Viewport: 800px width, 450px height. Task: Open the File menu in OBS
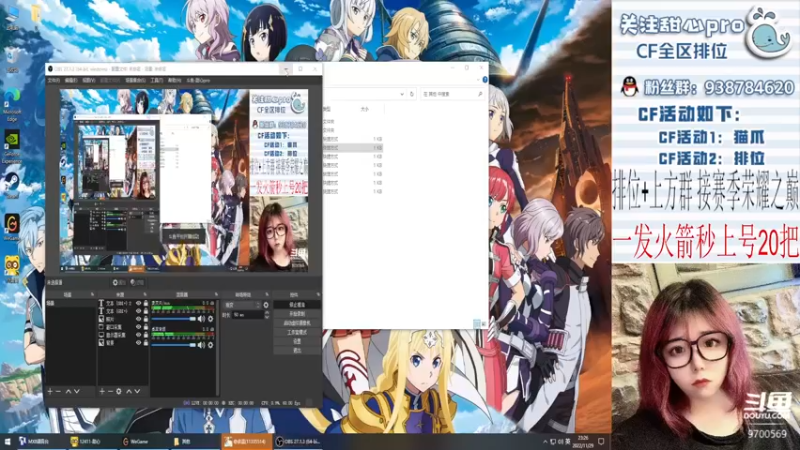coord(54,80)
